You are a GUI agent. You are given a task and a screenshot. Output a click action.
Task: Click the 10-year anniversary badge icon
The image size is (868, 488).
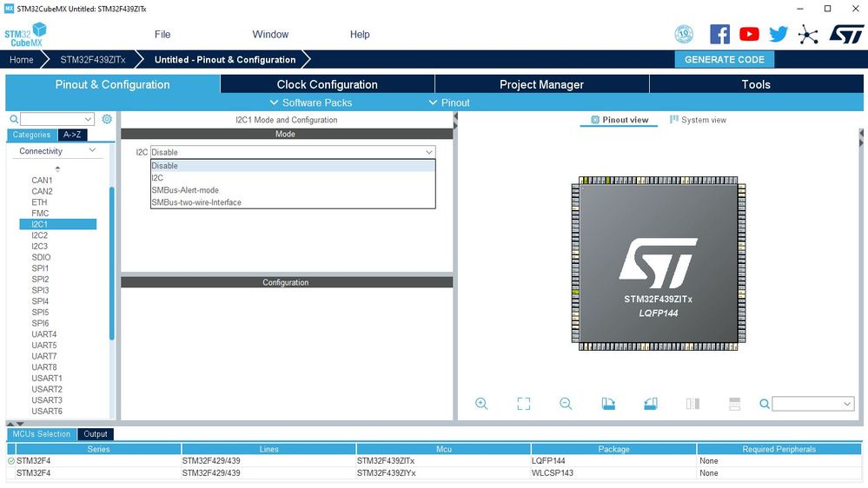(x=684, y=35)
